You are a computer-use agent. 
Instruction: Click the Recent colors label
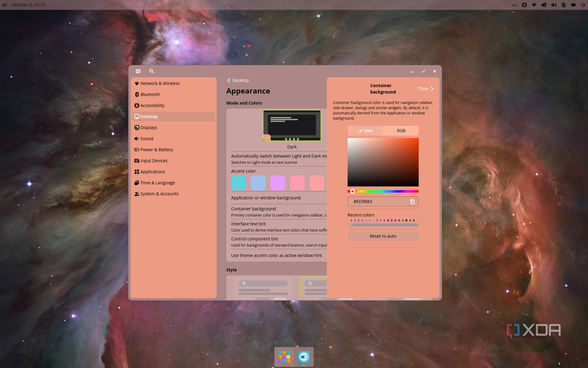click(x=361, y=215)
